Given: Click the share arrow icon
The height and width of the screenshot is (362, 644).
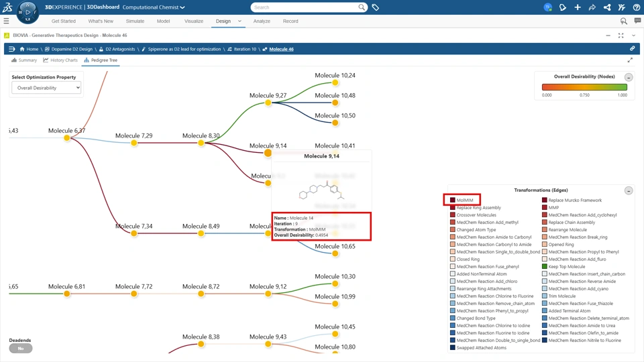Looking at the screenshot, I should click(x=592, y=7).
